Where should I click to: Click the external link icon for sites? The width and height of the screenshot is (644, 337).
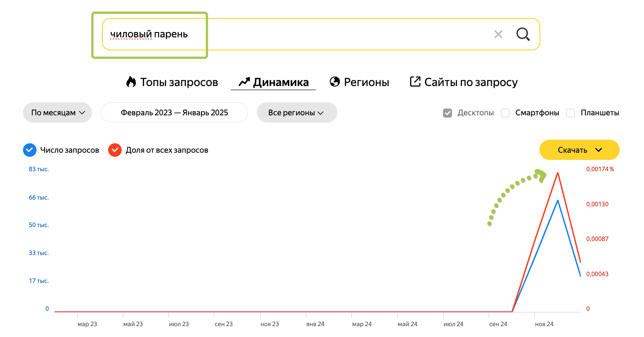(x=415, y=82)
